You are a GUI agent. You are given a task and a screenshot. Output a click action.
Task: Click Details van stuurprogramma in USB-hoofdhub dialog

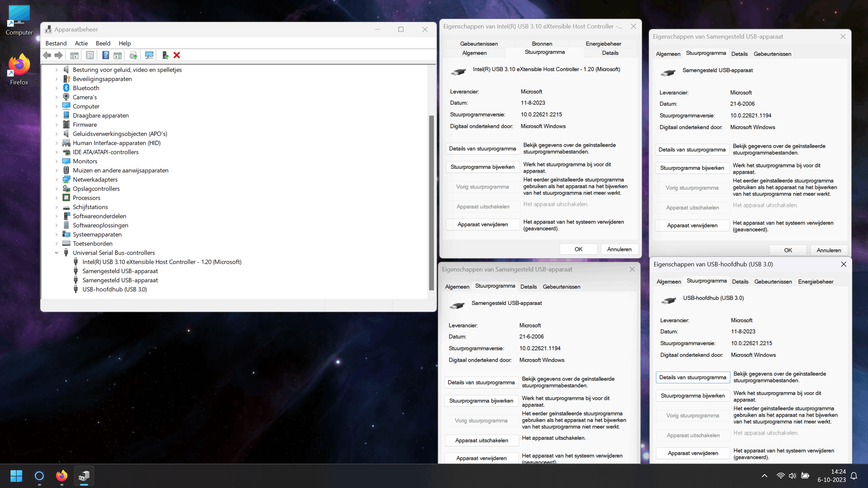point(693,377)
